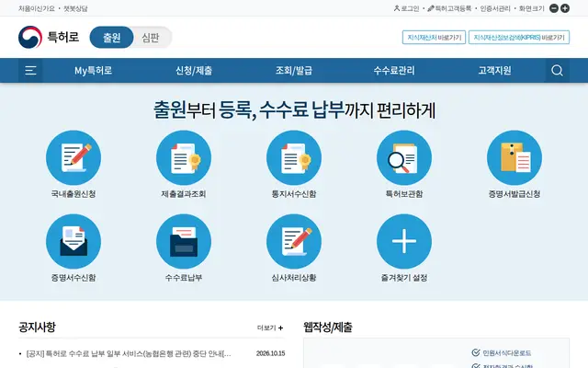This screenshot has height=368, width=588.
Task: Click the 인증서관리 link
Action: coord(495,8)
